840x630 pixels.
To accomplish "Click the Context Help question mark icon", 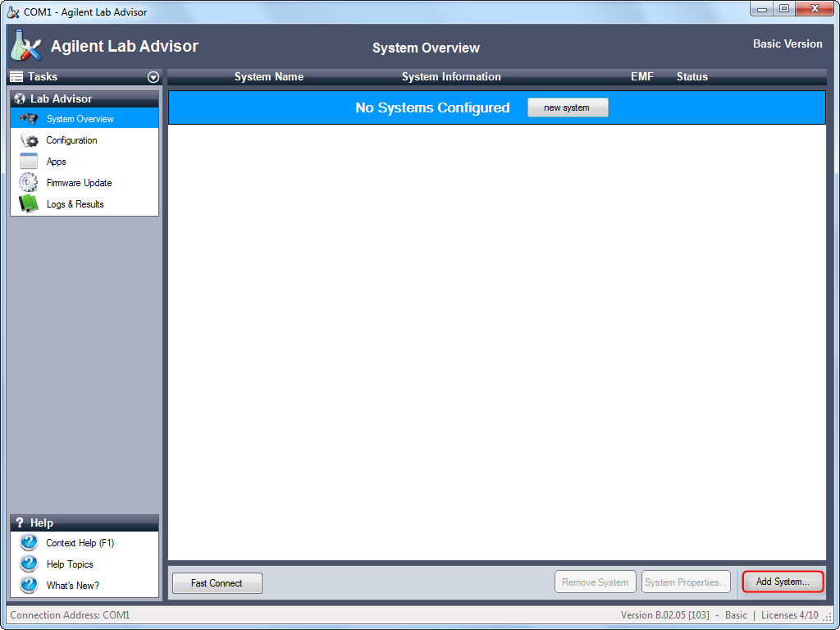I will [x=29, y=543].
